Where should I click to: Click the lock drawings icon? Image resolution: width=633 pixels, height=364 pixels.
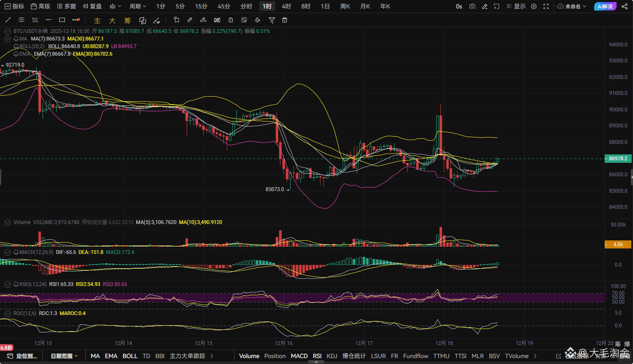[x=231, y=20]
